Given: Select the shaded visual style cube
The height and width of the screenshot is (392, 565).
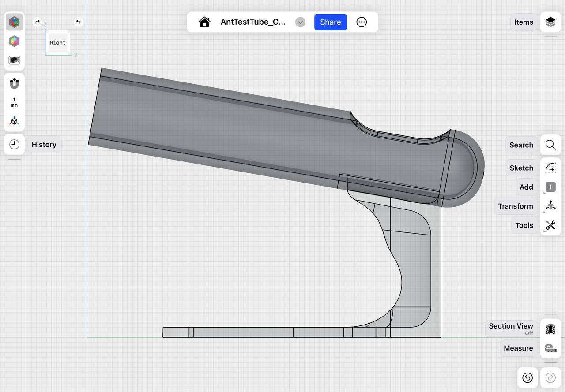Looking at the screenshot, I should pyautogui.click(x=14, y=22).
